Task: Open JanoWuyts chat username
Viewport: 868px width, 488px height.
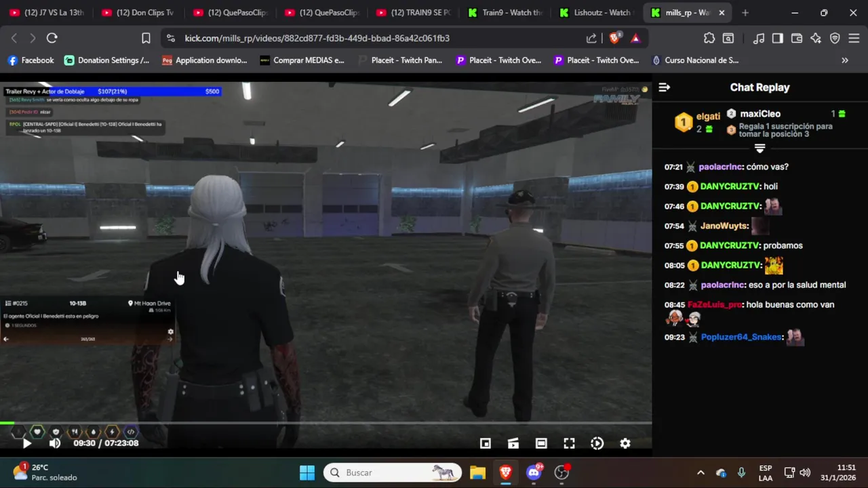Action: pos(724,226)
